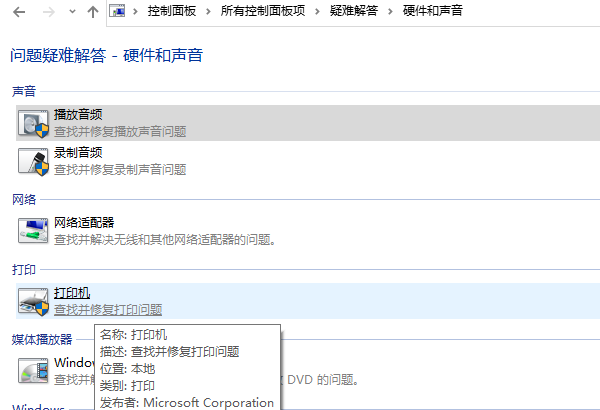
Task: Click the Windows Media Player DVD icon
Action: [33, 371]
